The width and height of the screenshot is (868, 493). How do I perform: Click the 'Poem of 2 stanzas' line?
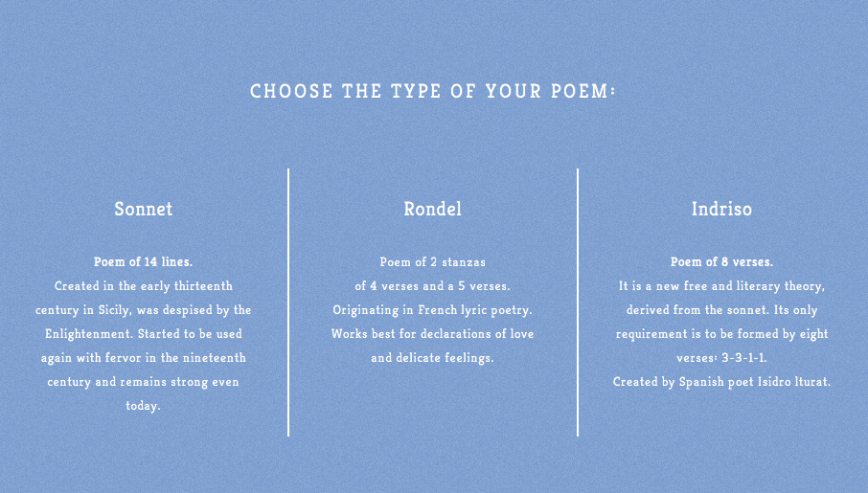pyautogui.click(x=432, y=261)
